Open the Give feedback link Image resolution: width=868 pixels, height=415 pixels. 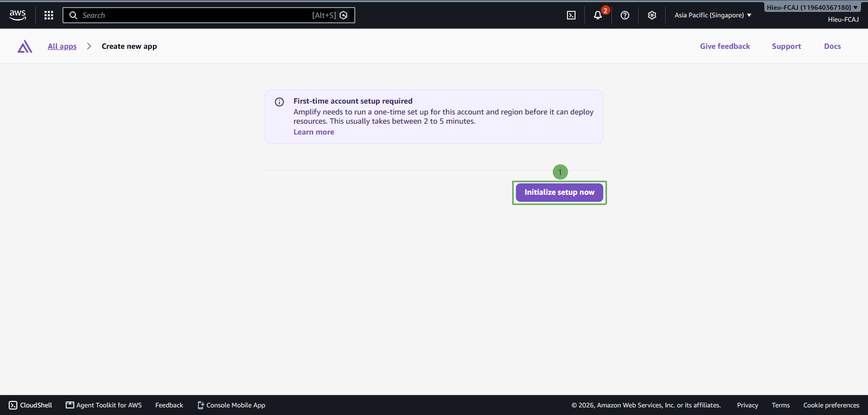(x=725, y=46)
